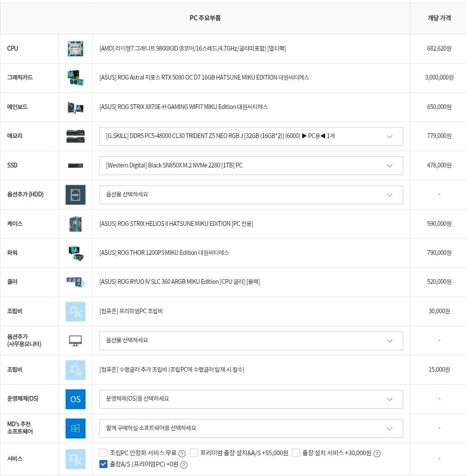Open the 운영체제(OS) selection dropdown
This screenshot has width=467, height=476.
[x=251, y=399]
